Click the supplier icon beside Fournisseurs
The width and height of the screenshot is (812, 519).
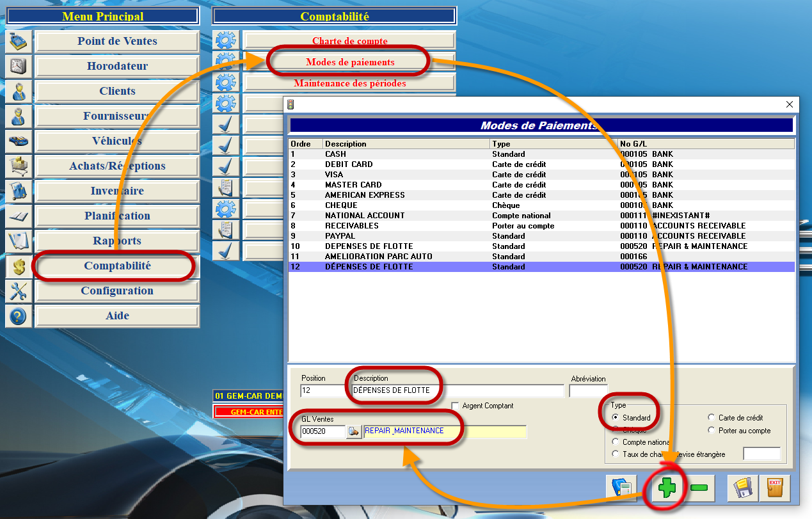[x=18, y=116]
